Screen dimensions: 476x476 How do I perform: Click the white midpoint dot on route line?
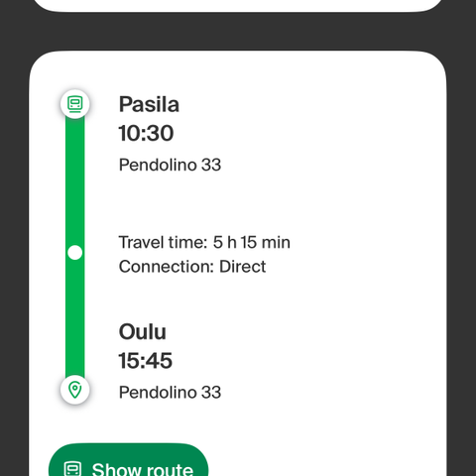[x=75, y=253]
